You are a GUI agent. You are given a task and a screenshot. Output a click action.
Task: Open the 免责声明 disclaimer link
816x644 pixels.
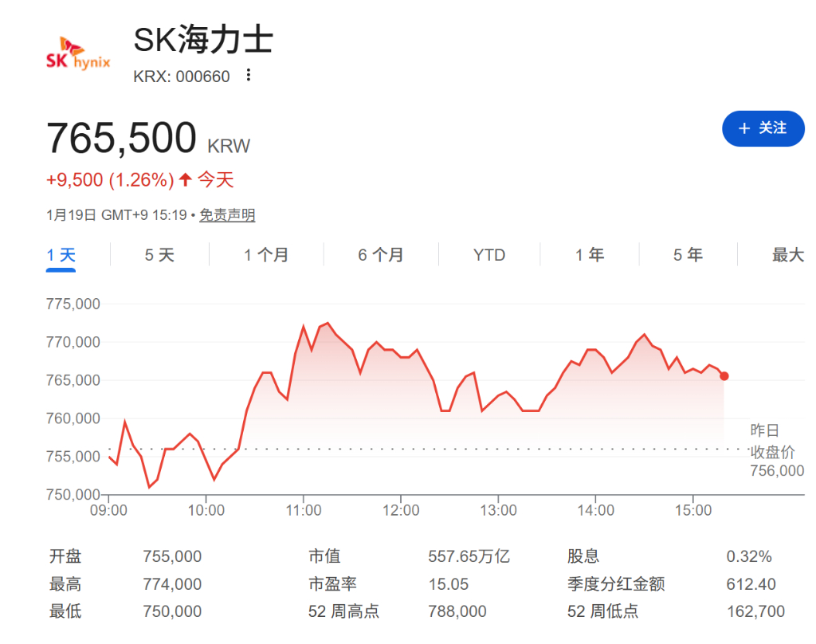(227, 214)
